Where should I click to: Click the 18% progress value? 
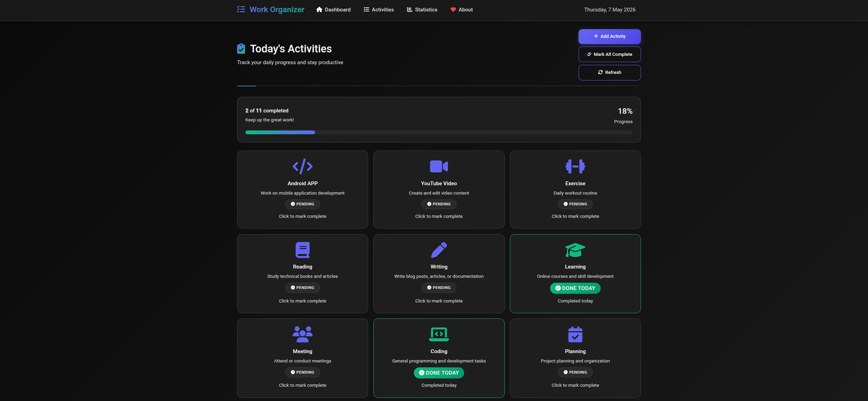pyautogui.click(x=625, y=111)
